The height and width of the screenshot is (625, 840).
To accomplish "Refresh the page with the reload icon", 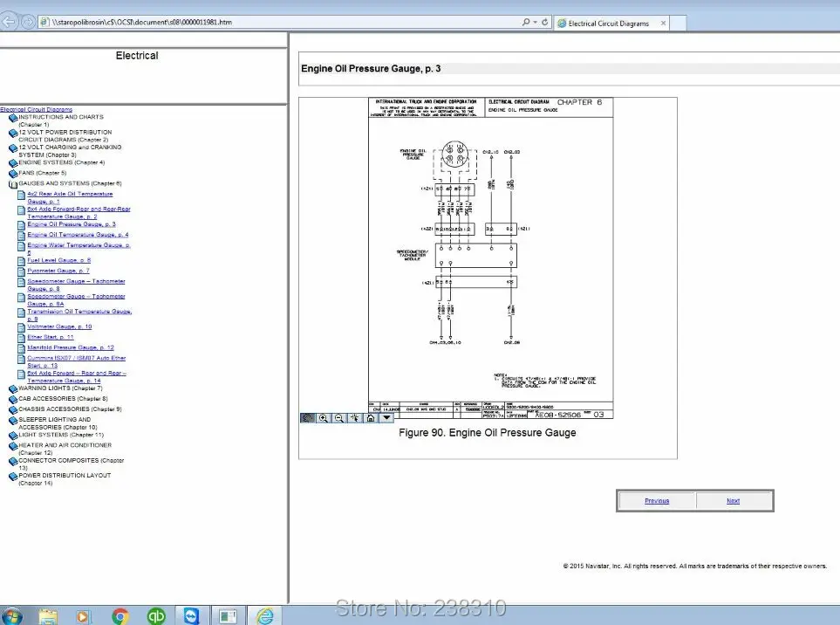I will tap(545, 22).
